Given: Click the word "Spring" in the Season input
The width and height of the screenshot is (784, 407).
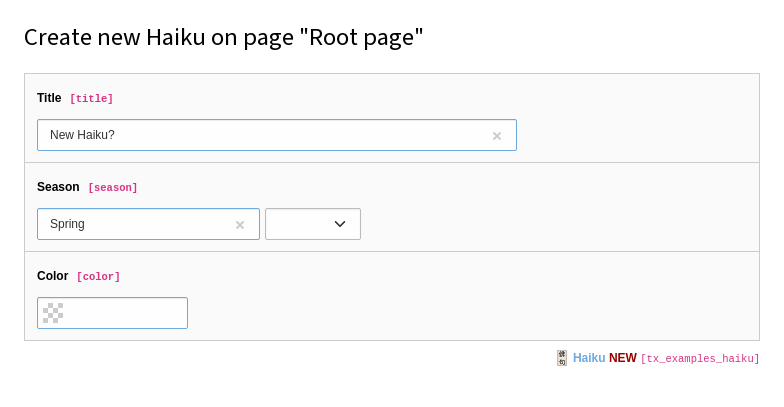Looking at the screenshot, I should click(67, 224).
